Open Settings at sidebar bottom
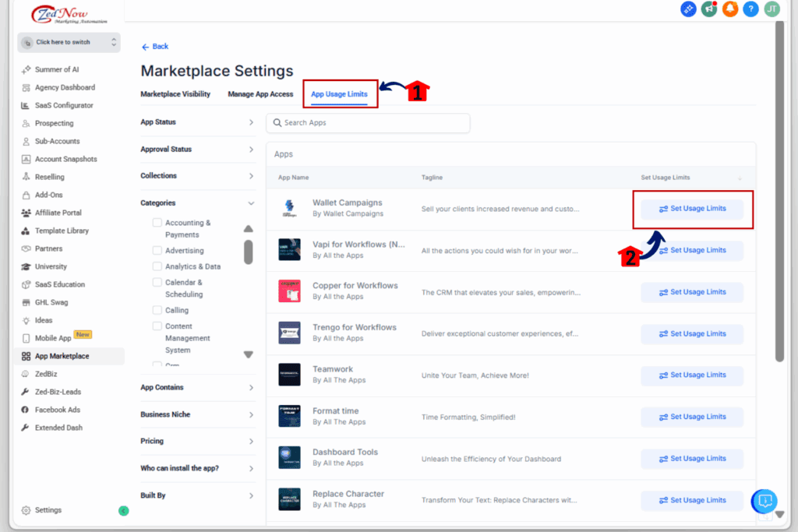Screen dimensions: 798x532 [x=48, y=510]
